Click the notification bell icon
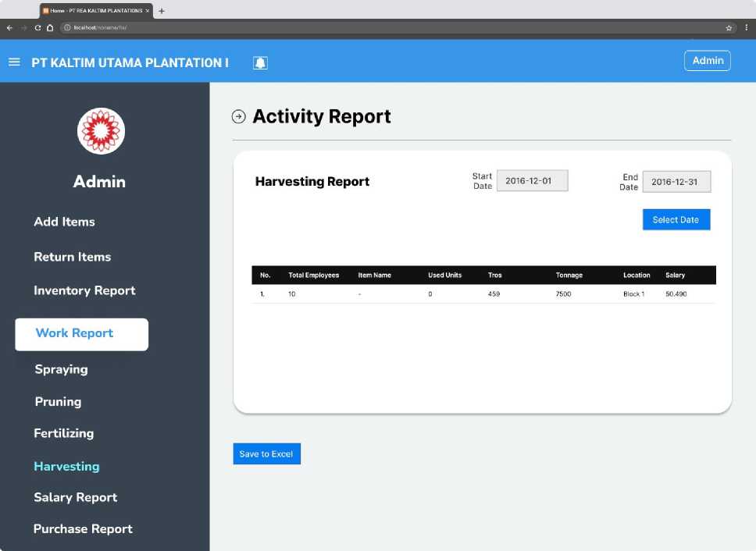Viewport: 756px width, 551px height. [260, 62]
